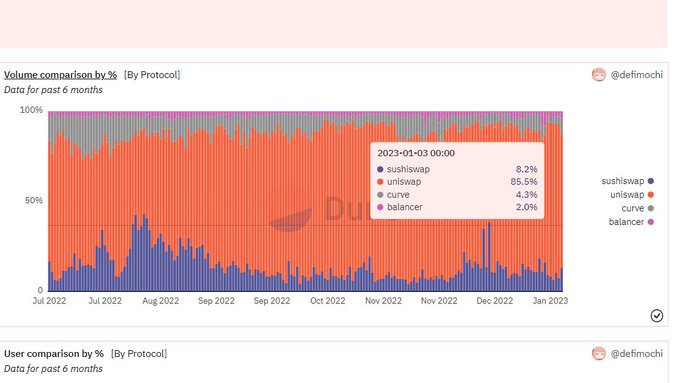Toggle sushiswap series in chart legend
The width and height of the screenshot is (680, 383).
pyautogui.click(x=627, y=181)
